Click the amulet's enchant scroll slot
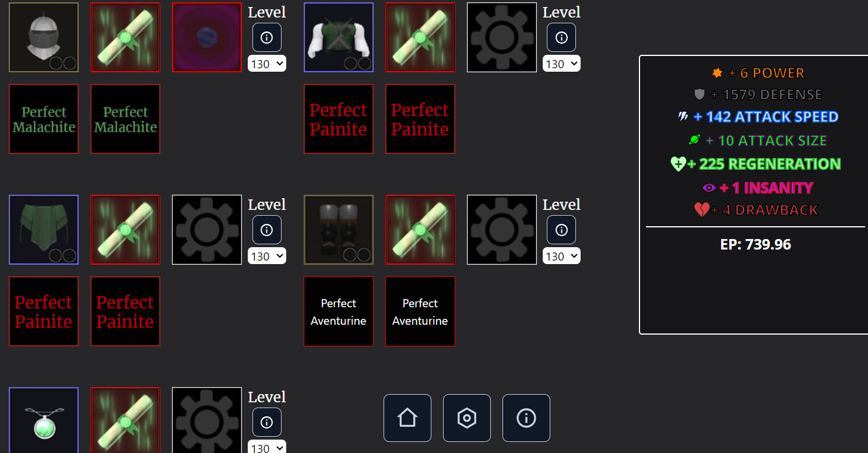Screen dimensions: 868x453 [125, 420]
